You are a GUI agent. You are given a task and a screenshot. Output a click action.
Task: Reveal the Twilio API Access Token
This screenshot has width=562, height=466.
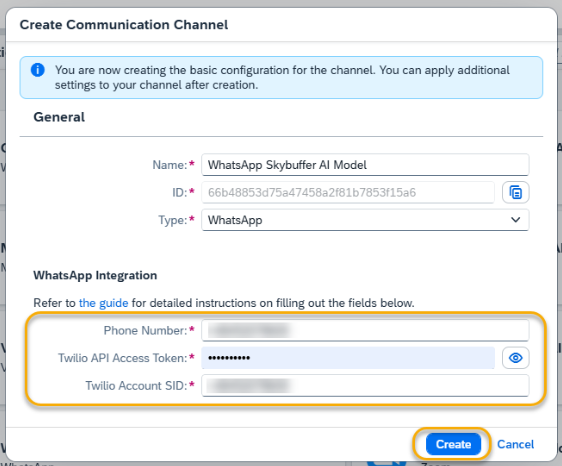pos(515,358)
